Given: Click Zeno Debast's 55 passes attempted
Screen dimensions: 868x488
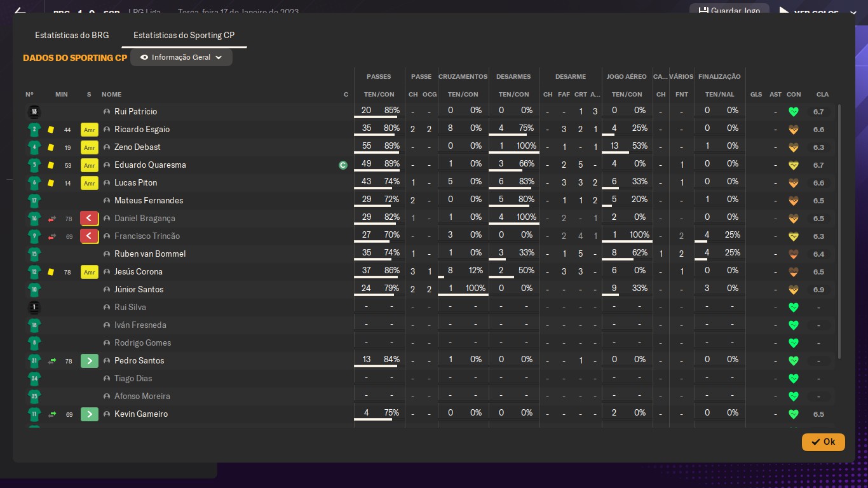Looking at the screenshot, I should point(366,146).
